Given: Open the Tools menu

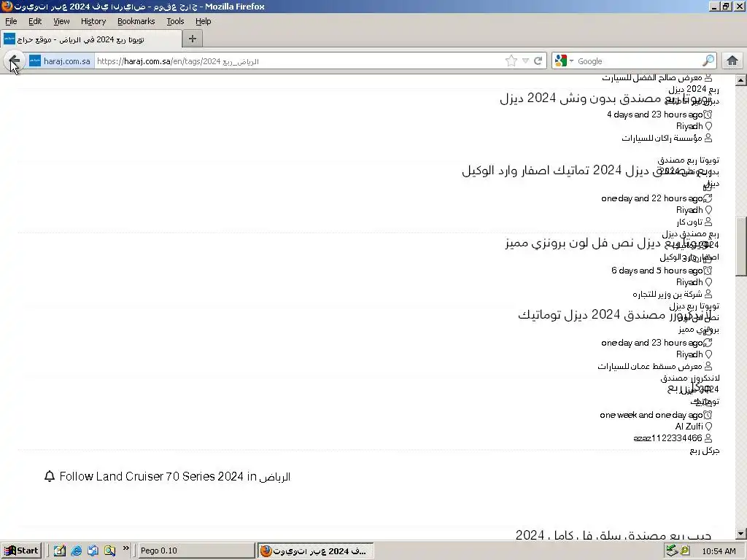Looking at the screenshot, I should click(x=175, y=21).
